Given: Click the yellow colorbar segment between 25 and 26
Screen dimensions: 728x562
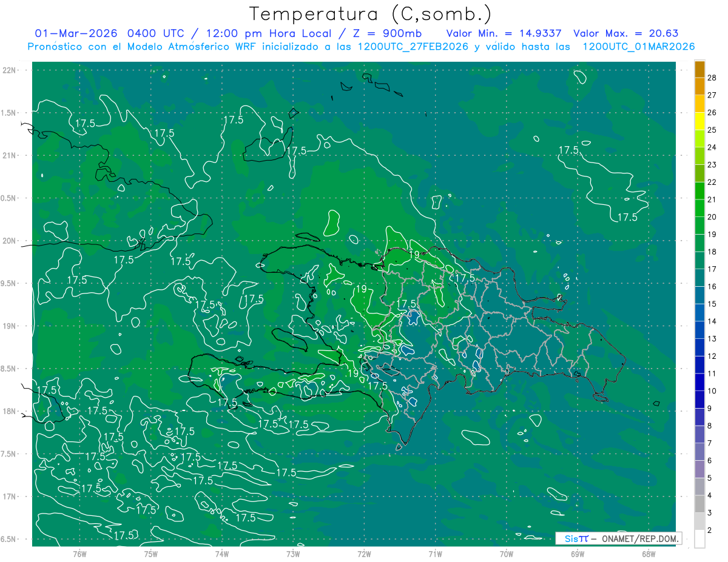Looking at the screenshot, I should coord(699,121).
